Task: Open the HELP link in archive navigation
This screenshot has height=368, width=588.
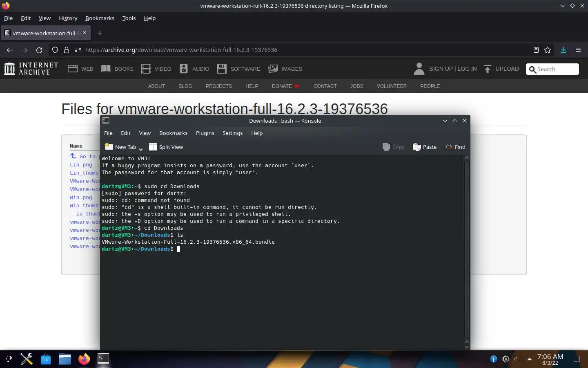Action: (x=252, y=86)
